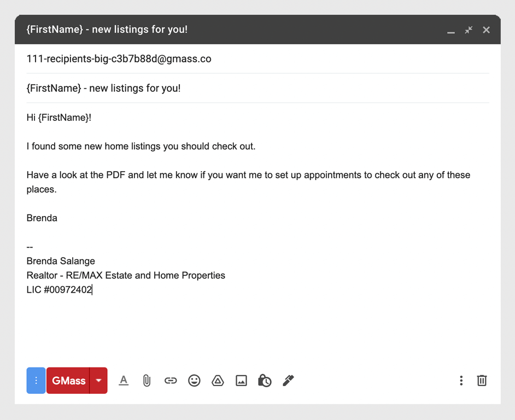The height and width of the screenshot is (420, 515).
Task: Discard draft with the trash icon
Action: [482, 381]
